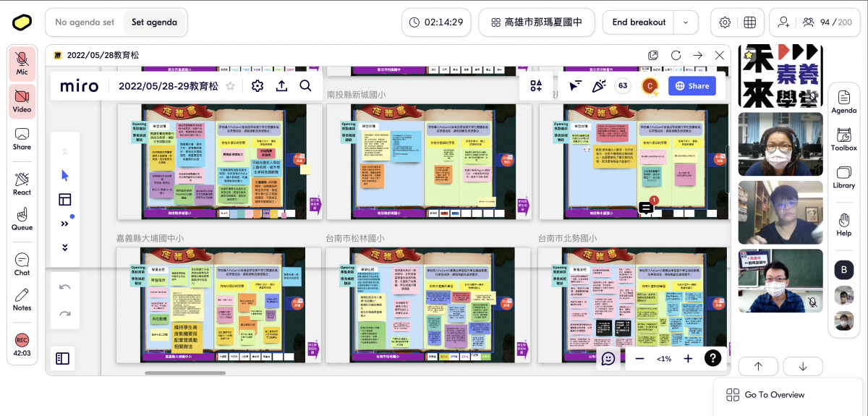Click the Miro export upload icon
Screen dimensions: 868x416
(x=281, y=86)
